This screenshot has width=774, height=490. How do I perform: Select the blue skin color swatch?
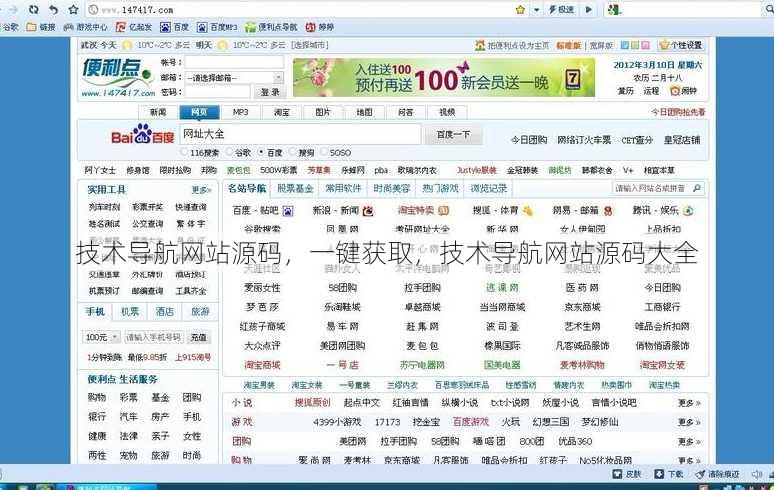point(624,45)
